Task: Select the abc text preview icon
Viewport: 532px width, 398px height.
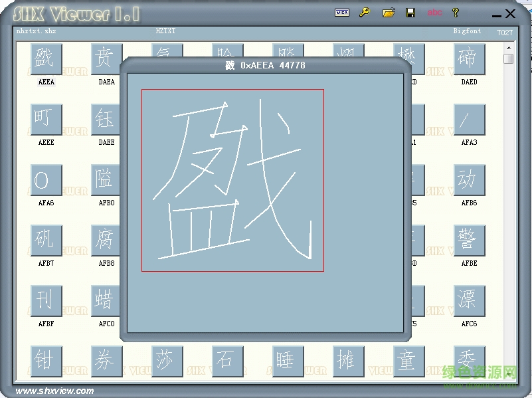Action: [435, 13]
